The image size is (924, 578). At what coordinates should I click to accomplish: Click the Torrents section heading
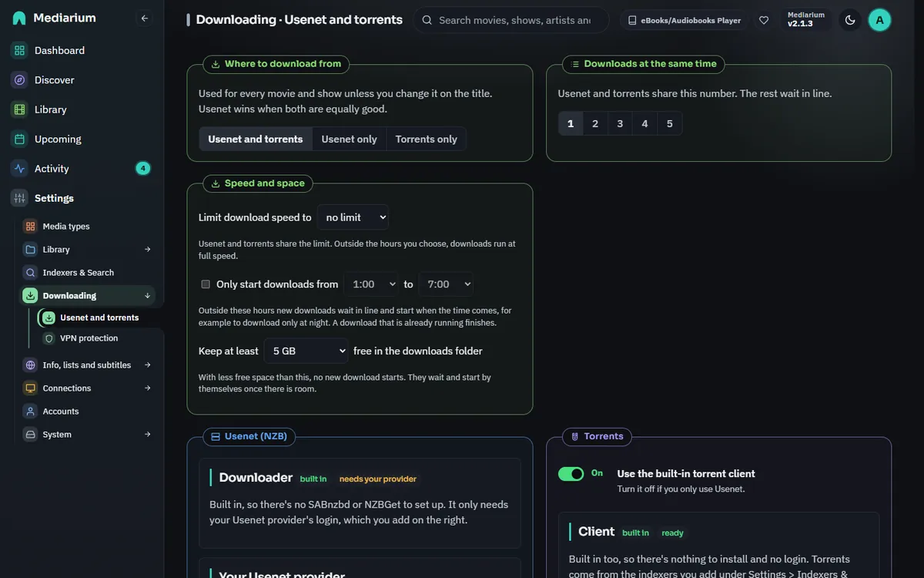click(x=597, y=436)
